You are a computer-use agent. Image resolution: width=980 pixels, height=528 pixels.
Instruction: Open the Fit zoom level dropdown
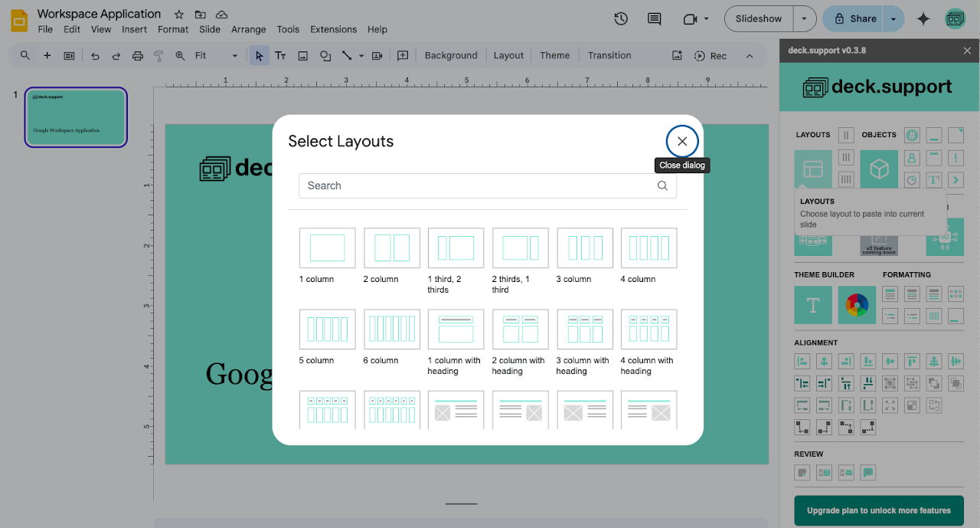pos(217,55)
